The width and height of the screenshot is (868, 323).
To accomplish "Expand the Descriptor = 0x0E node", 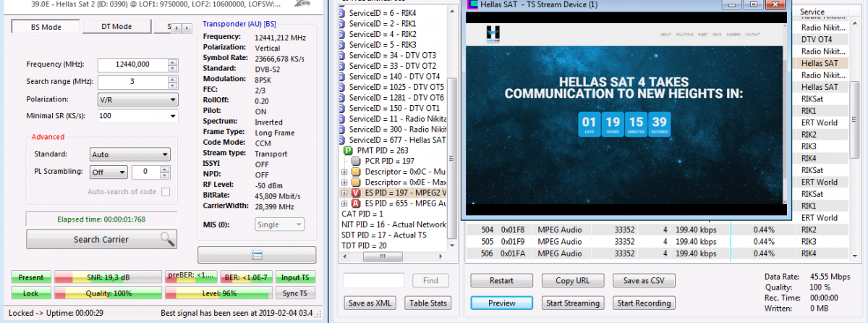I will point(344,183).
